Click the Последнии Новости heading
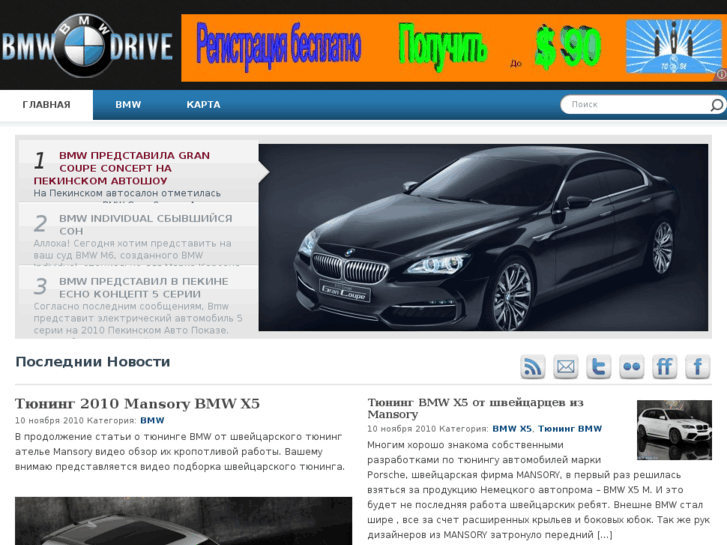 coord(93,362)
